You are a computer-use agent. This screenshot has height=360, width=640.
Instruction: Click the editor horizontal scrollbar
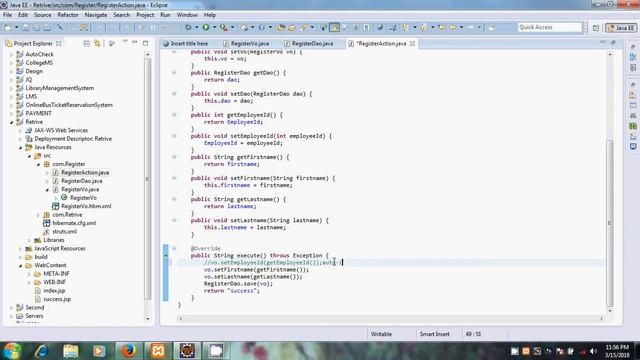[x=391, y=319]
